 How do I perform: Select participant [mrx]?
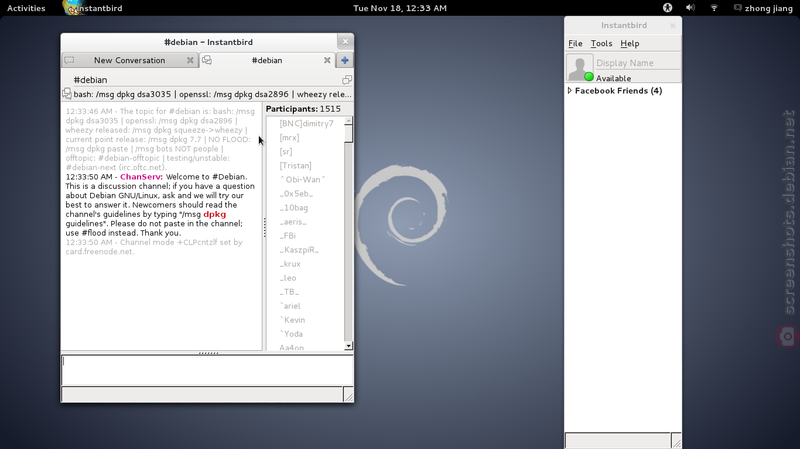click(289, 138)
